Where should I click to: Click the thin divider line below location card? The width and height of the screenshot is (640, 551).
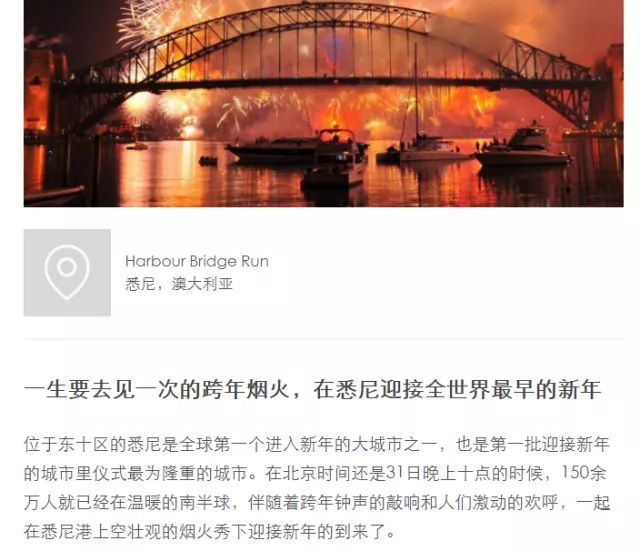(324, 338)
